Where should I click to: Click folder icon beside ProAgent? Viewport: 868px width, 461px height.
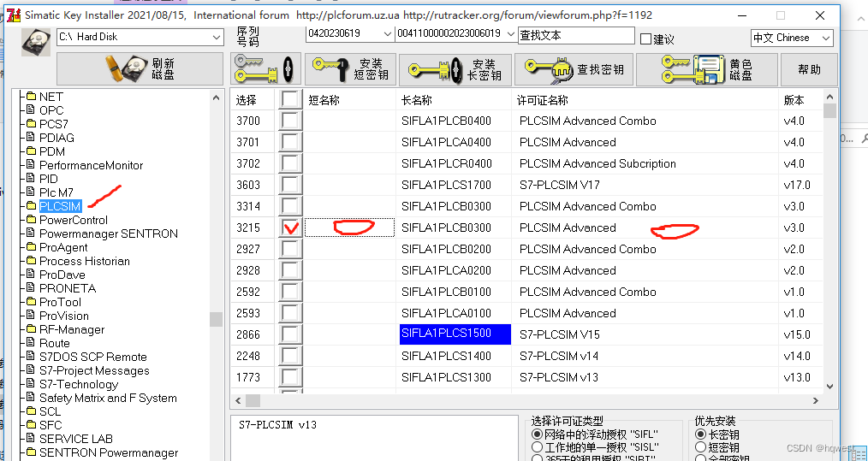(31, 247)
